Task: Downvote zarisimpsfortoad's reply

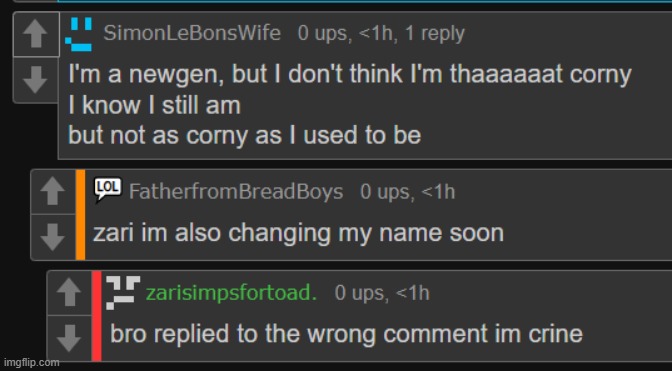Action: pos(69,338)
